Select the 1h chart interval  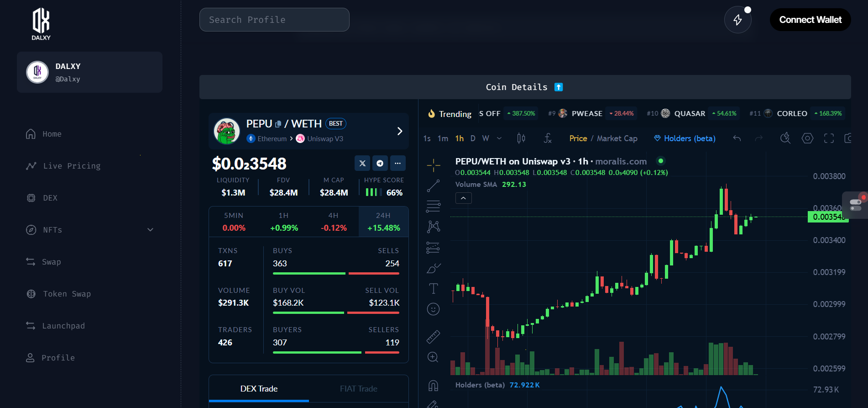[459, 138]
